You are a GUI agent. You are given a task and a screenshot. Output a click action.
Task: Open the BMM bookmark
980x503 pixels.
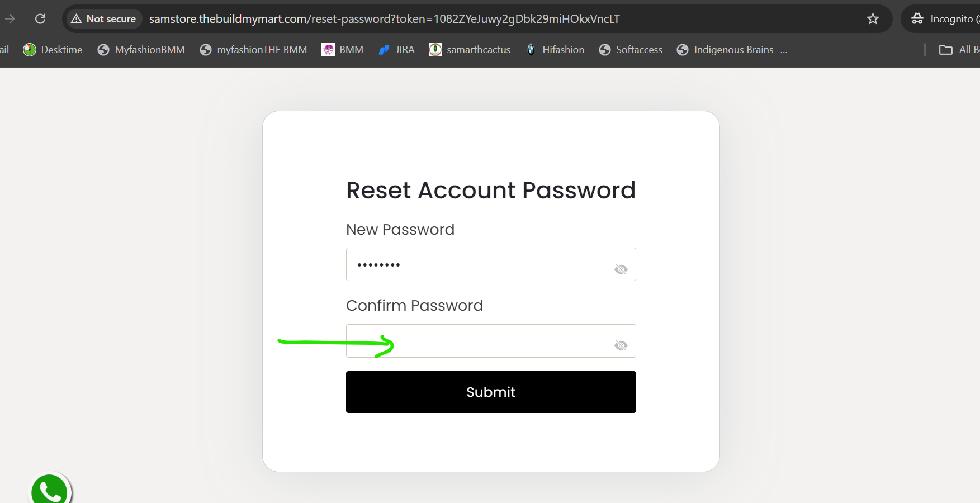(x=342, y=50)
